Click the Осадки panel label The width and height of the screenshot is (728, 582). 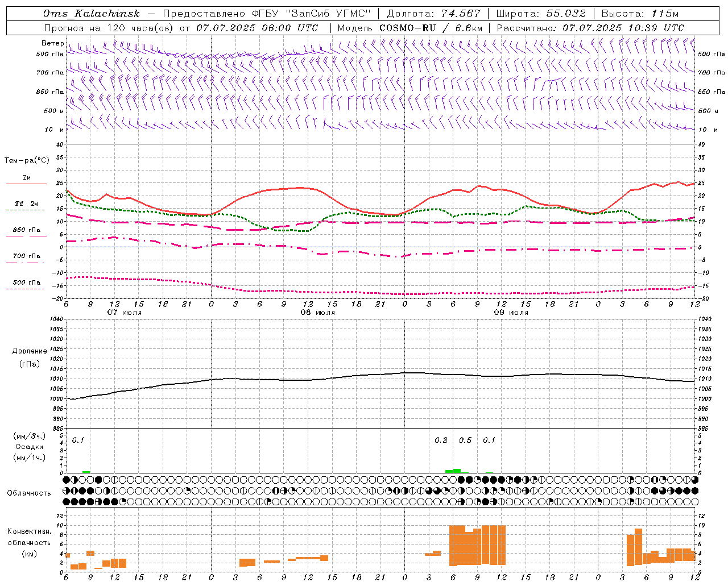point(30,447)
